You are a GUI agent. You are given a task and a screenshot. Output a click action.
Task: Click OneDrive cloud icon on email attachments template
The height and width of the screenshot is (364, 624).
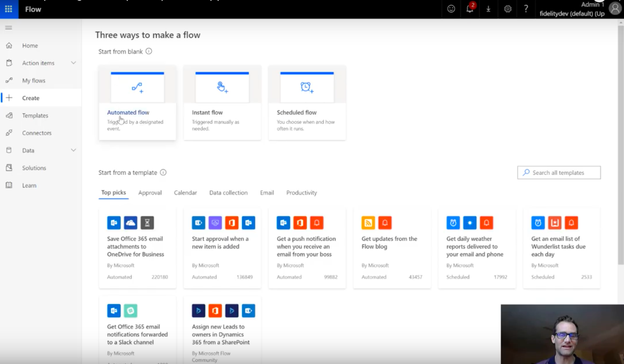(x=131, y=223)
